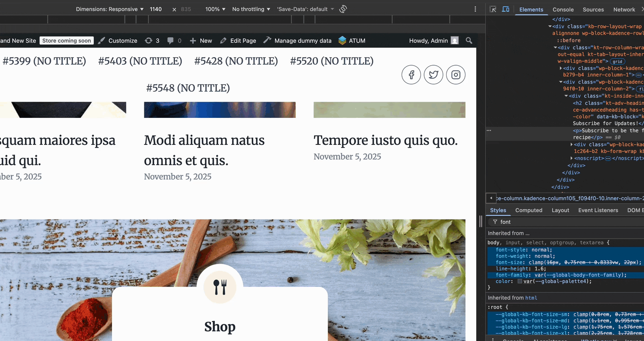Viewport: 644px width, 341px height.
Task: Open the Twitter social link
Action: [433, 75]
